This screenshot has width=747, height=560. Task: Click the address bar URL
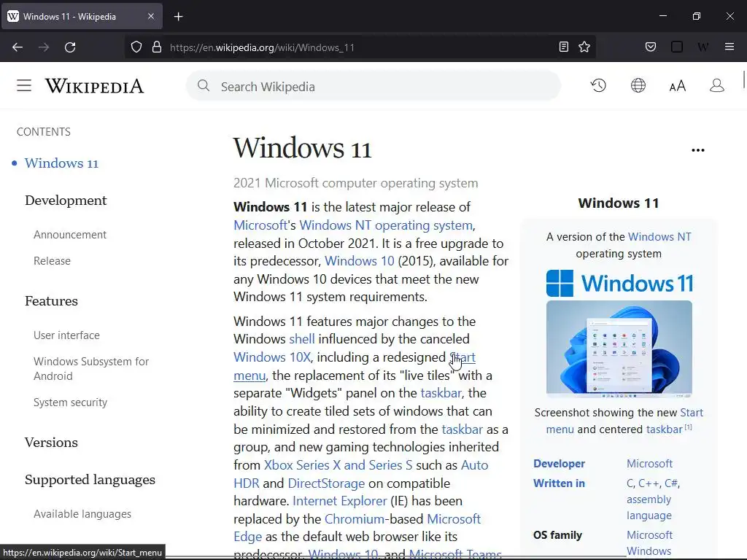click(x=262, y=47)
